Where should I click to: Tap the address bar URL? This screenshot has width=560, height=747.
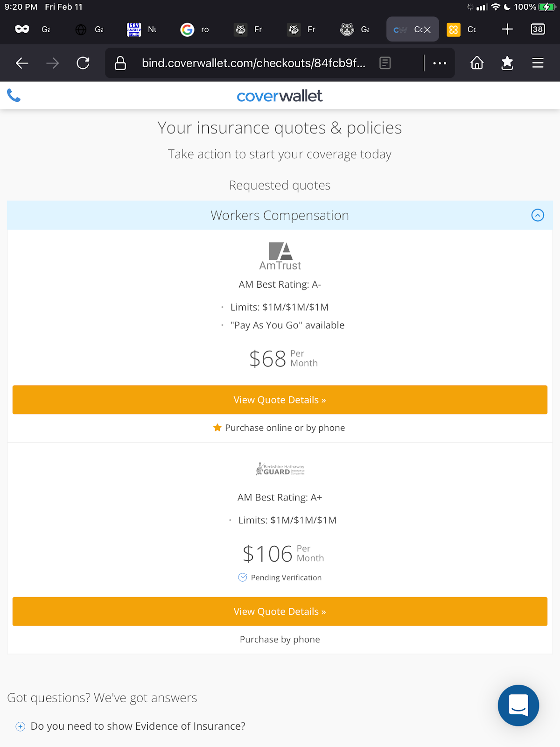tap(253, 63)
